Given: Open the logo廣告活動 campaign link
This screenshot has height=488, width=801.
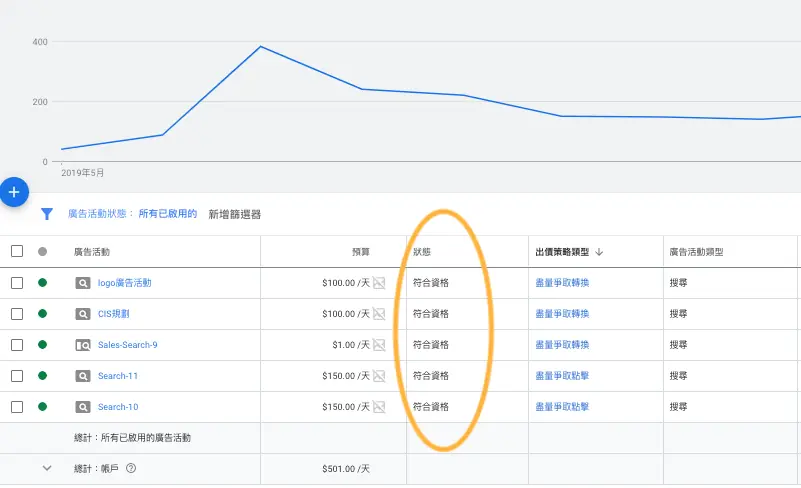Looking at the screenshot, I should [x=125, y=283].
